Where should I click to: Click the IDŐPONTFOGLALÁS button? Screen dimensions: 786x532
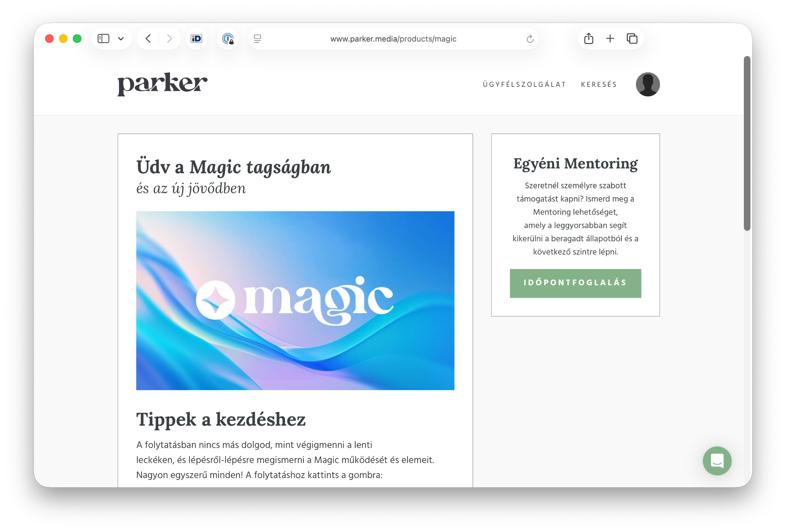click(575, 283)
